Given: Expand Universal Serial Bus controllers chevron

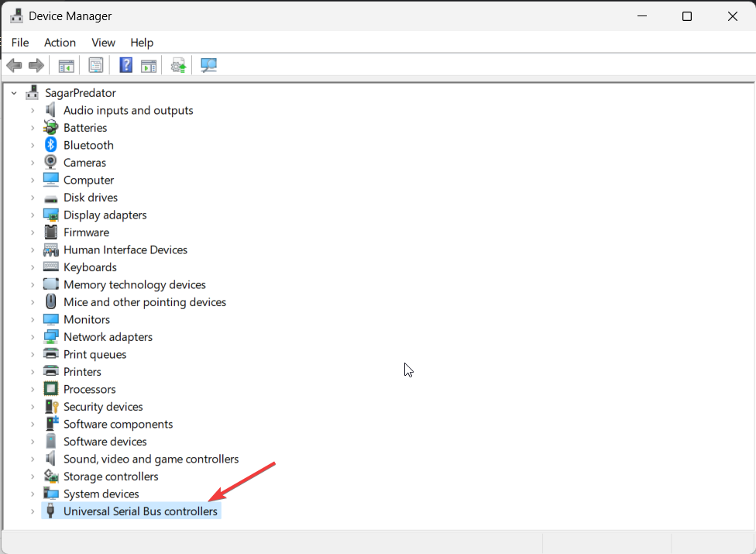Looking at the screenshot, I should [x=33, y=511].
